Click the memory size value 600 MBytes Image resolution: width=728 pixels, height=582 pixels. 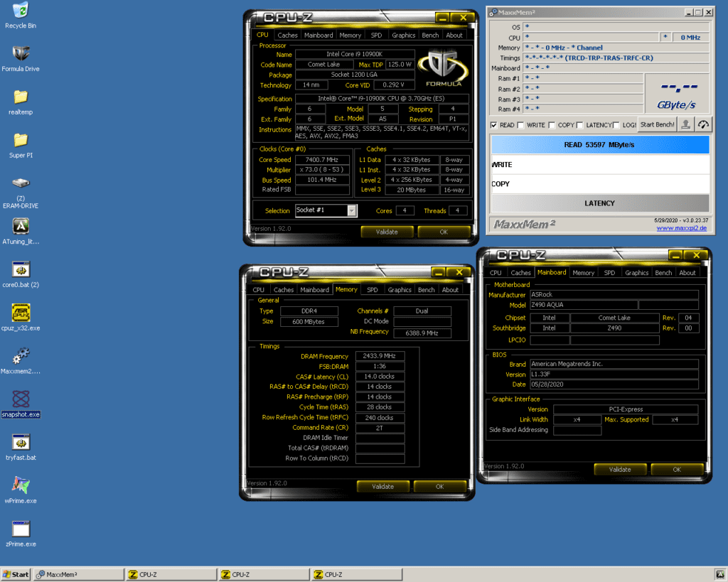click(309, 322)
